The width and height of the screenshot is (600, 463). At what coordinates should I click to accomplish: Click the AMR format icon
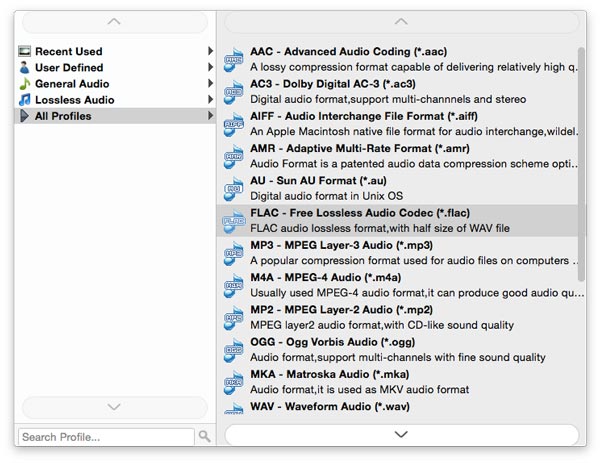pos(234,156)
